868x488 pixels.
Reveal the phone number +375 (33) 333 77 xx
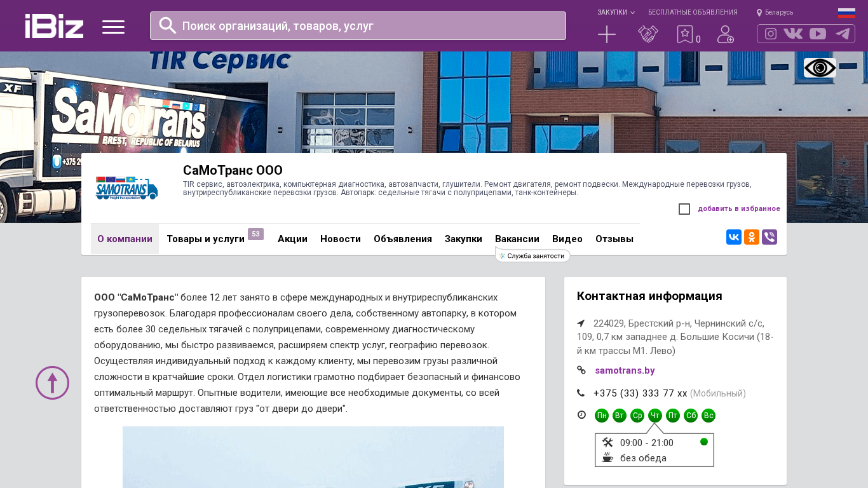coord(641,393)
